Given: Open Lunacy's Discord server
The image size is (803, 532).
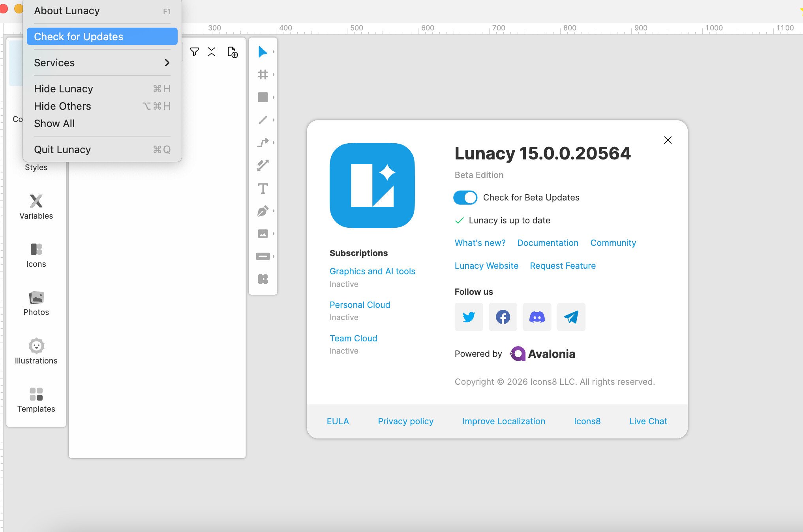Looking at the screenshot, I should (x=537, y=317).
